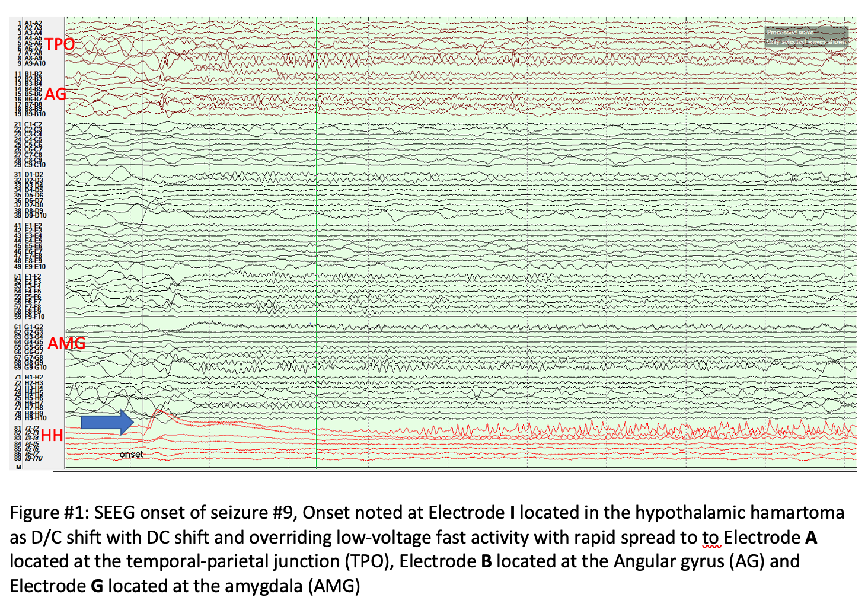Select the red AG annotation label
868x607 pixels.
[56, 94]
